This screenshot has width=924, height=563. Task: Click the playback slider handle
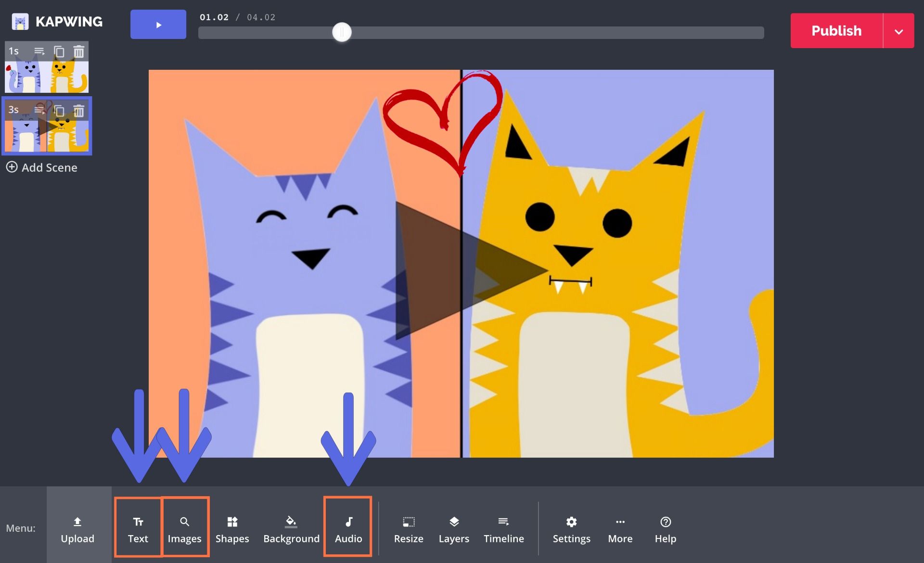[342, 32]
